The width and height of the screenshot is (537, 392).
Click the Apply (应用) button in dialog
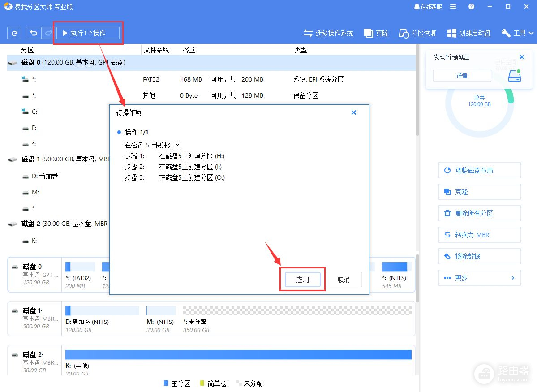coord(303,280)
